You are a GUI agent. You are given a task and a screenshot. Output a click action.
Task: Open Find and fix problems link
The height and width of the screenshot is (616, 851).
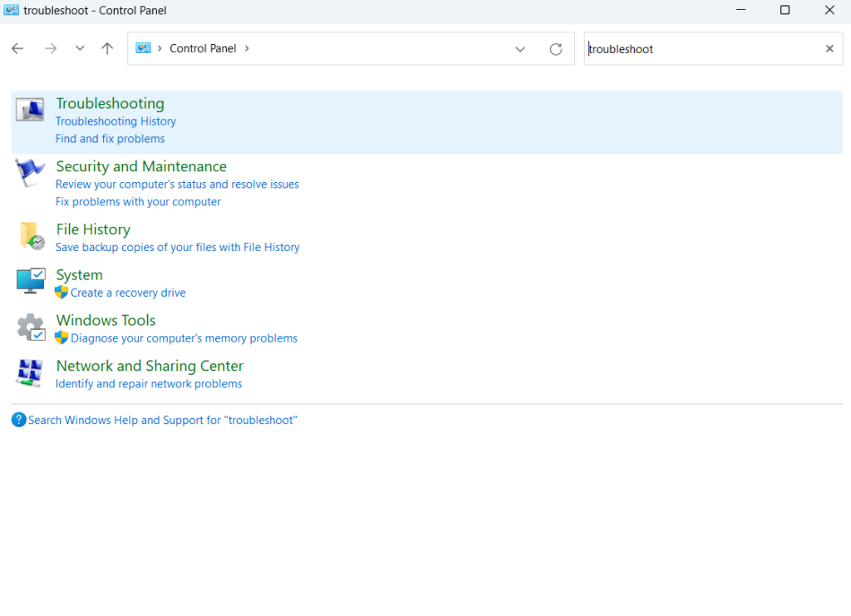[110, 139]
